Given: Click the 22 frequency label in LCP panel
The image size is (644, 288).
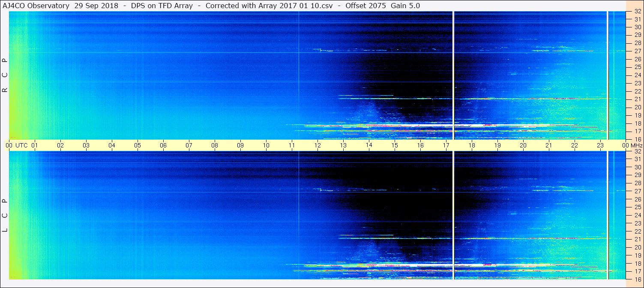Looking at the screenshot, I should pos(637,231).
